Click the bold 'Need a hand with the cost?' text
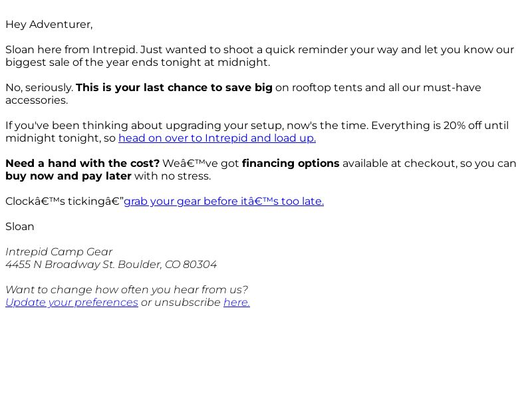Viewport: 532px width, 399px height. (x=82, y=163)
